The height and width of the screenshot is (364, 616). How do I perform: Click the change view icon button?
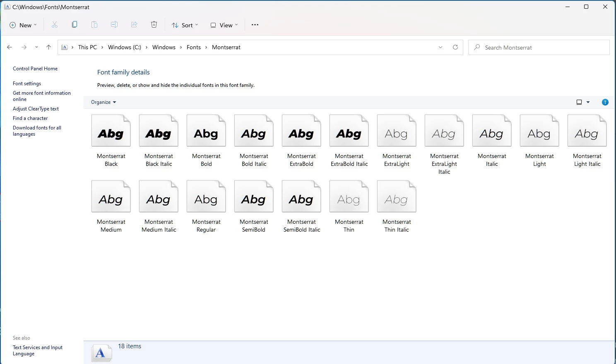tap(579, 102)
